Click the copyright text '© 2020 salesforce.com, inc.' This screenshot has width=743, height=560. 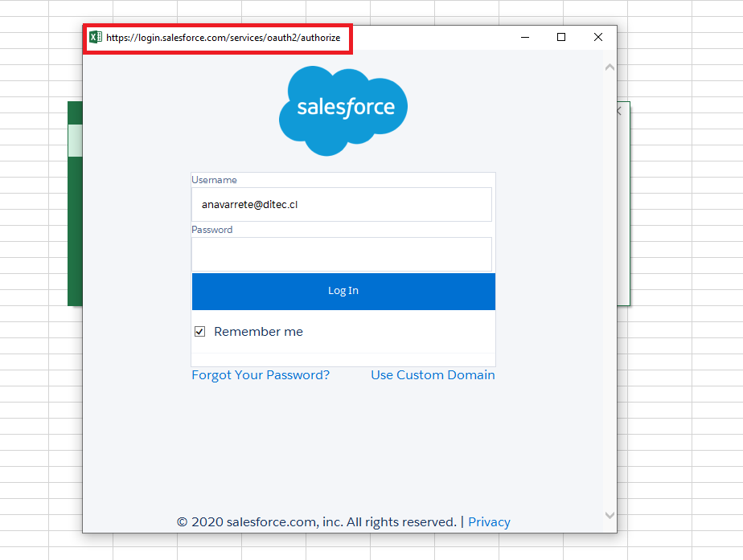pyautogui.click(x=261, y=521)
